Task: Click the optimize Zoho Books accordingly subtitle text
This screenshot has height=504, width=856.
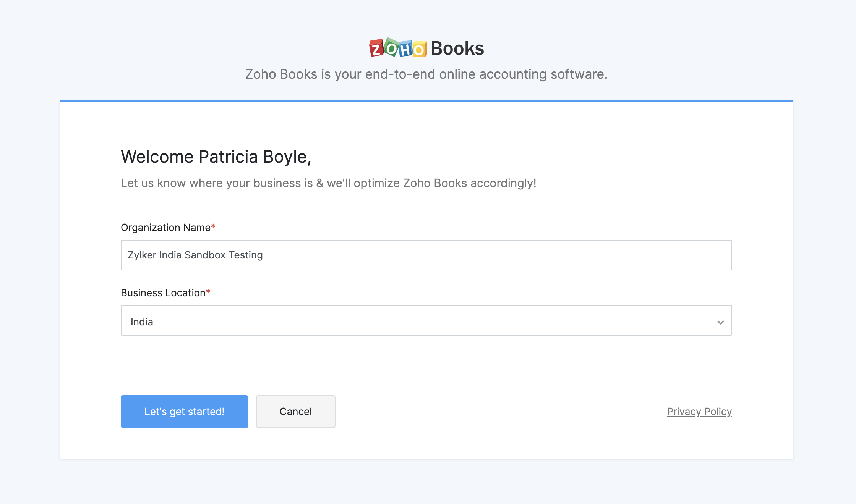Action: tap(328, 183)
